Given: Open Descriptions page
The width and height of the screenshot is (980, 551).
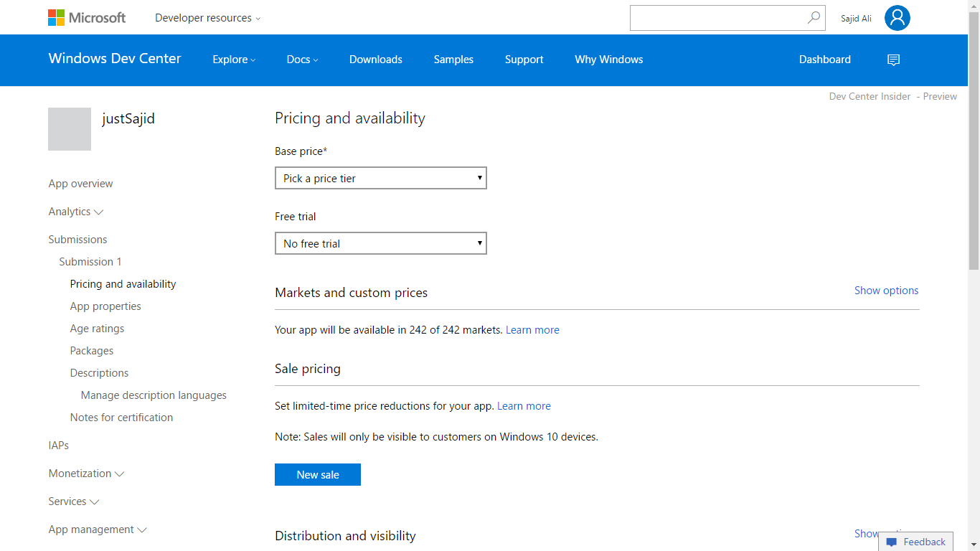Looking at the screenshot, I should 99,373.
